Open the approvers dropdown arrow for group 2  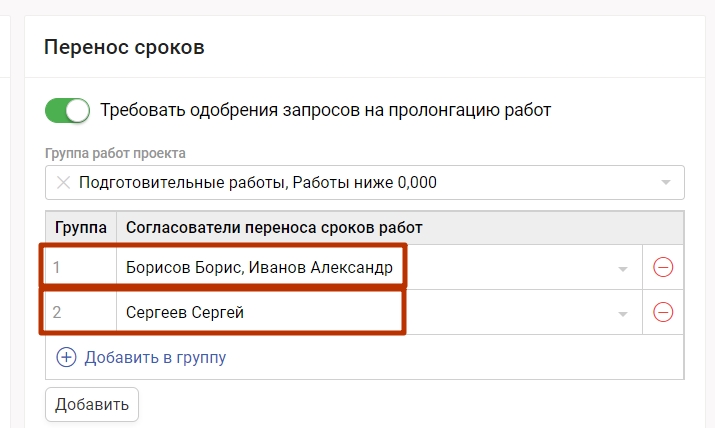(623, 314)
